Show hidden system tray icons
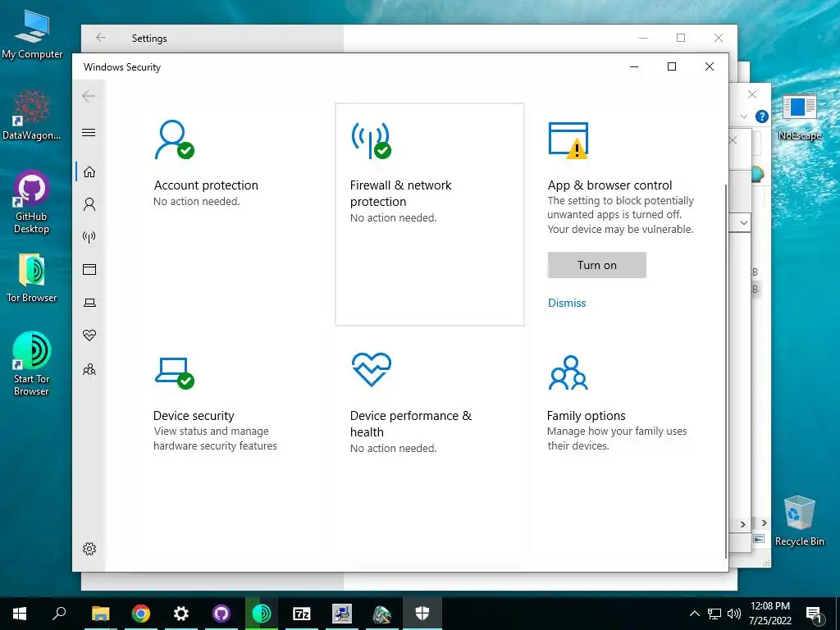840x630 pixels. point(694,614)
